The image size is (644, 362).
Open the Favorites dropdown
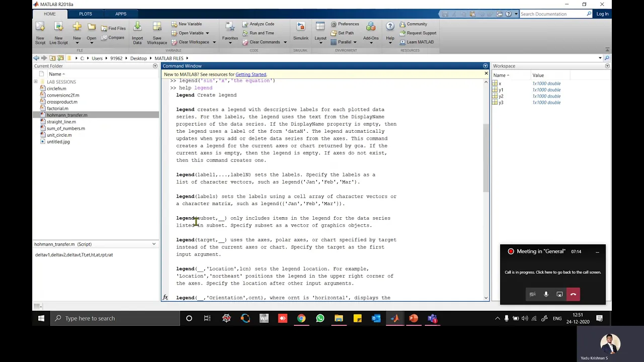click(x=230, y=43)
